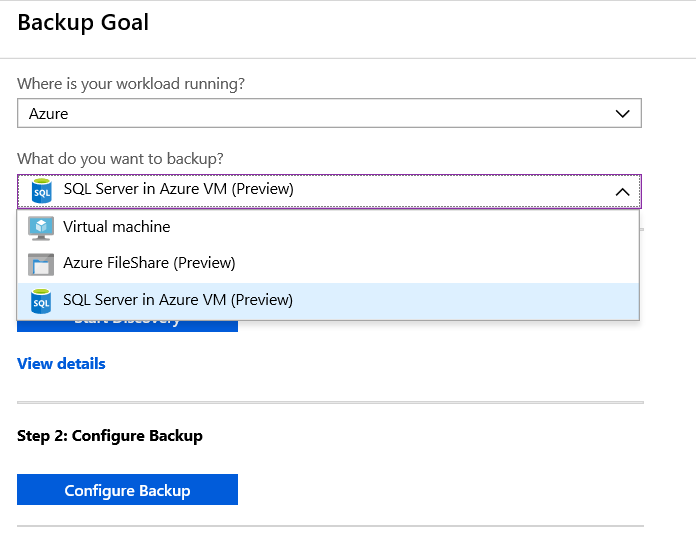Click the SQL Server in Azure VM selected field
This screenshot has height=552, width=696.
[329, 191]
